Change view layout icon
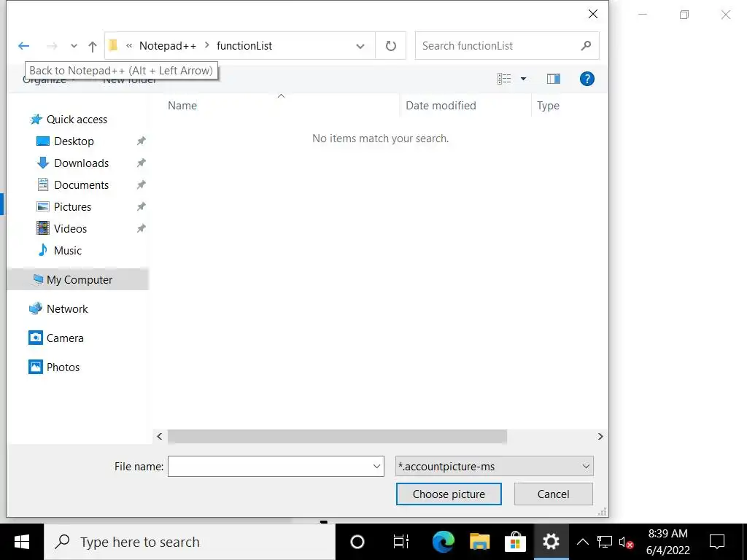 pos(504,79)
